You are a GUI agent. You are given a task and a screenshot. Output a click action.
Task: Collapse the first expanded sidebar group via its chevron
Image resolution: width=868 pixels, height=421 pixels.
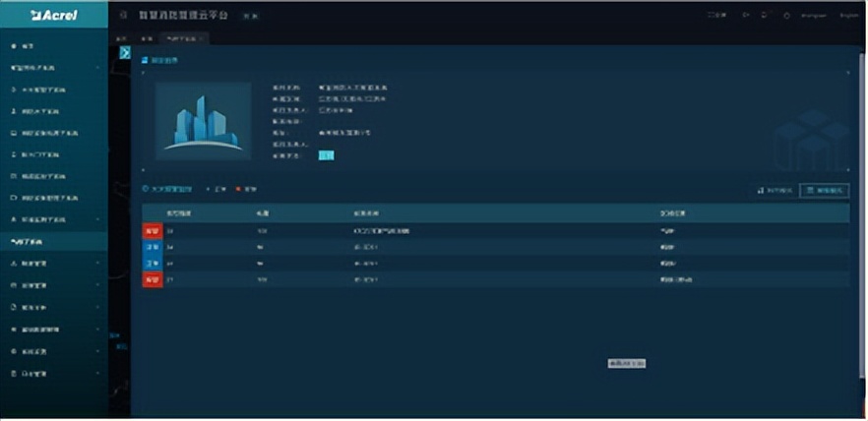point(98,68)
